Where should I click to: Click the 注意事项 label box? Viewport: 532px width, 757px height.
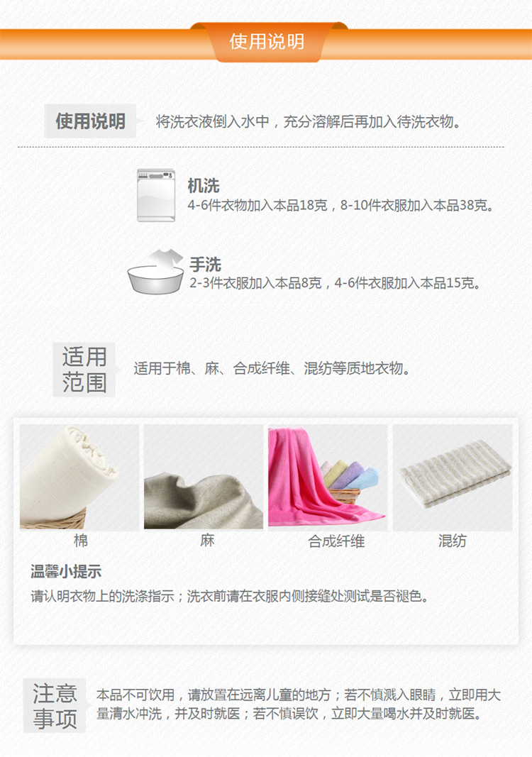tap(55, 705)
